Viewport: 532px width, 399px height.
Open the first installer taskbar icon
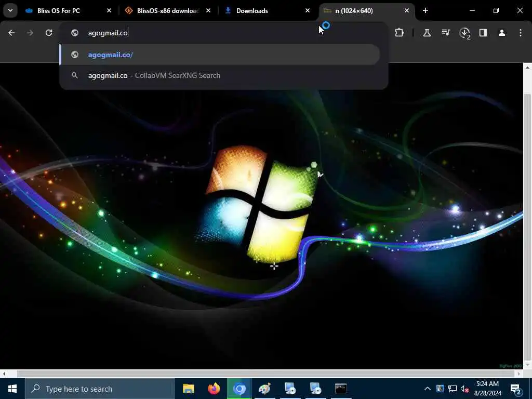(x=290, y=389)
